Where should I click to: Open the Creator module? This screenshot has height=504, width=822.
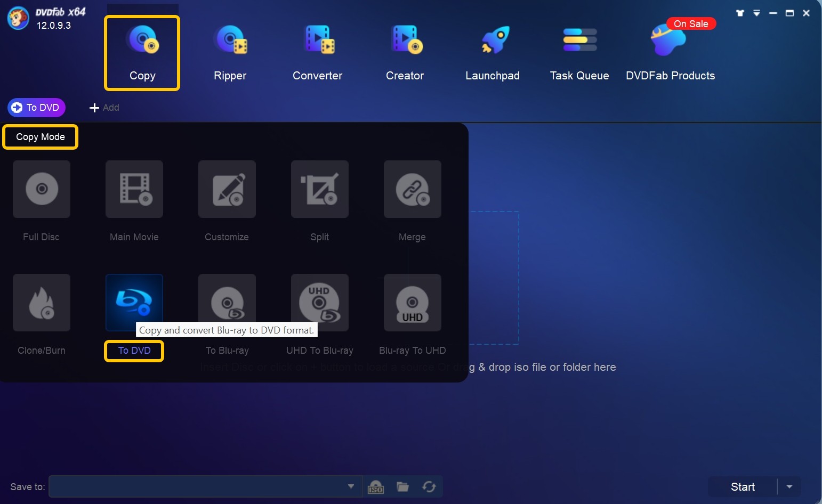tap(405, 53)
